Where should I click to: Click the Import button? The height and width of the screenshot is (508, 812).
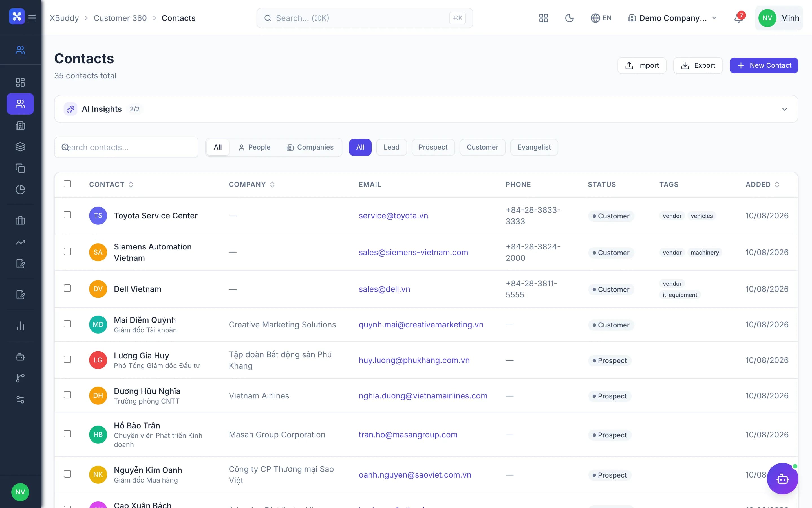click(641, 65)
